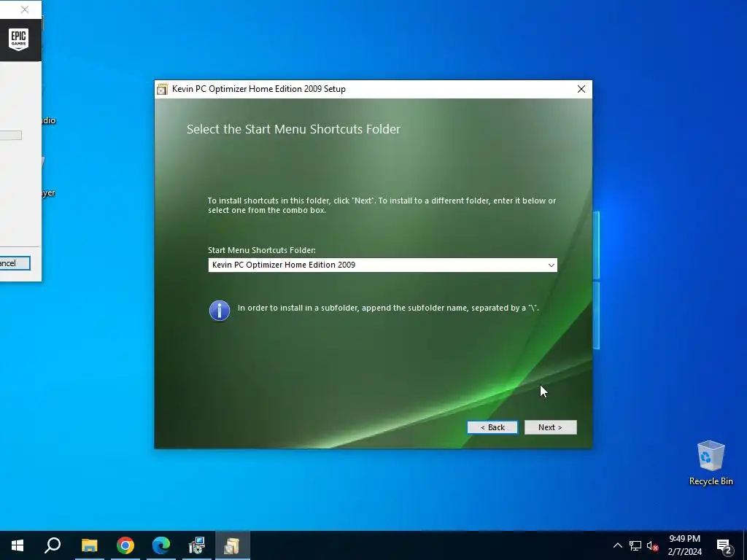Screen dimensions: 747x560
Task: Switch to the installer taskbar item beside Edge
Action: pos(196,545)
